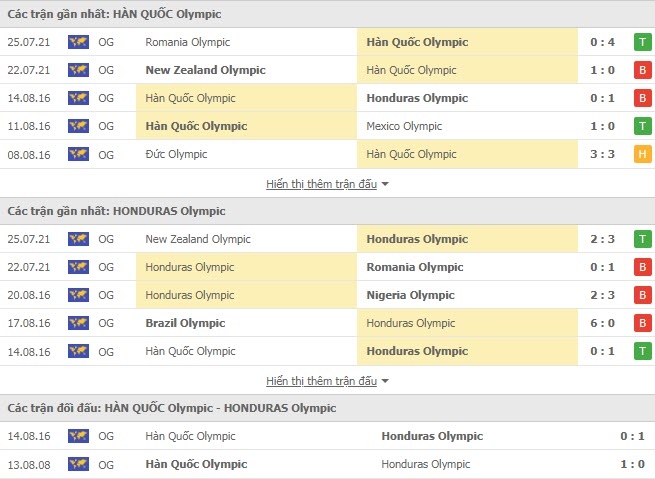
Task: Click the 6 : 0 score of Brazil match
Action: pos(602,323)
